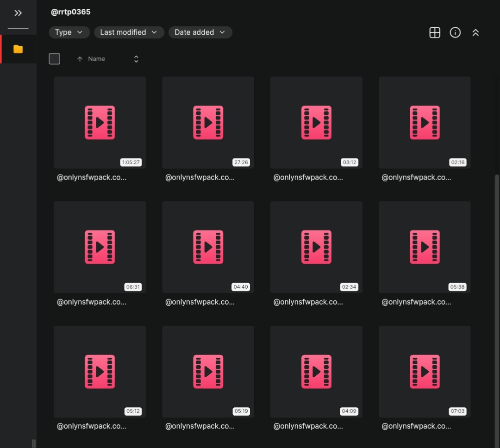This screenshot has height=448, width=500.
Task: Open the video with duration 02:34
Action: coord(316,247)
